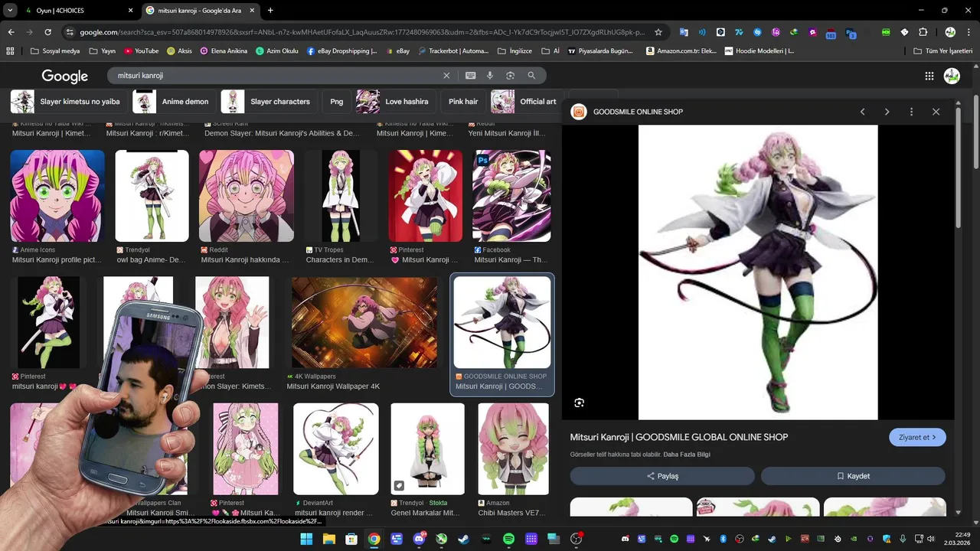
Task: Open the eBay bookmark
Action: pos(397,51)
